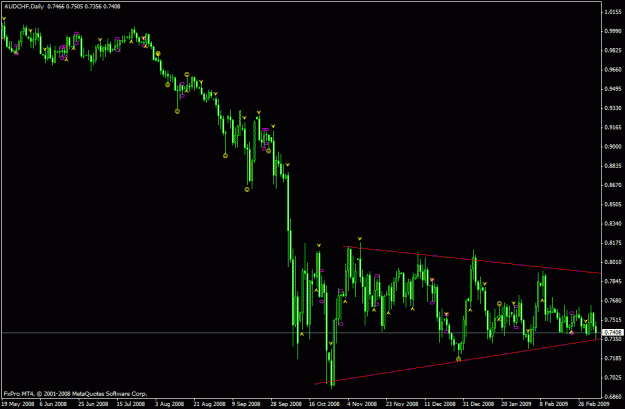Click the 0.8340 price axis label
Viewport: 625px width, 409px height.
click(613, 224)
